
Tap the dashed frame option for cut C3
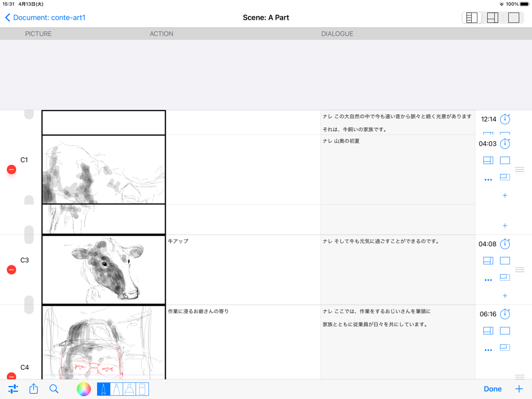(x=504, y=278)
